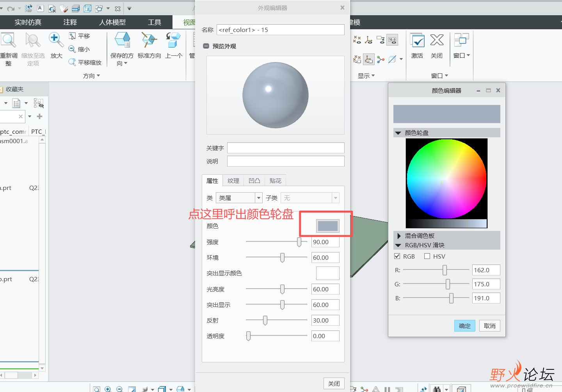Click the text 'A' icon in quick access toolbar
Viewport: 562px width, 392px height.
40,8
